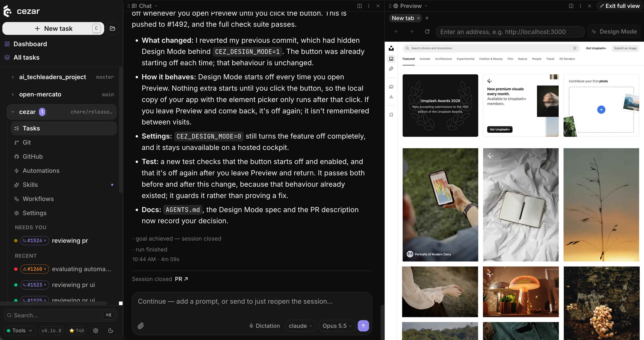Send the message with the purple arrow
The width and height of the screenshot is (644, 340).
[363, 326]
